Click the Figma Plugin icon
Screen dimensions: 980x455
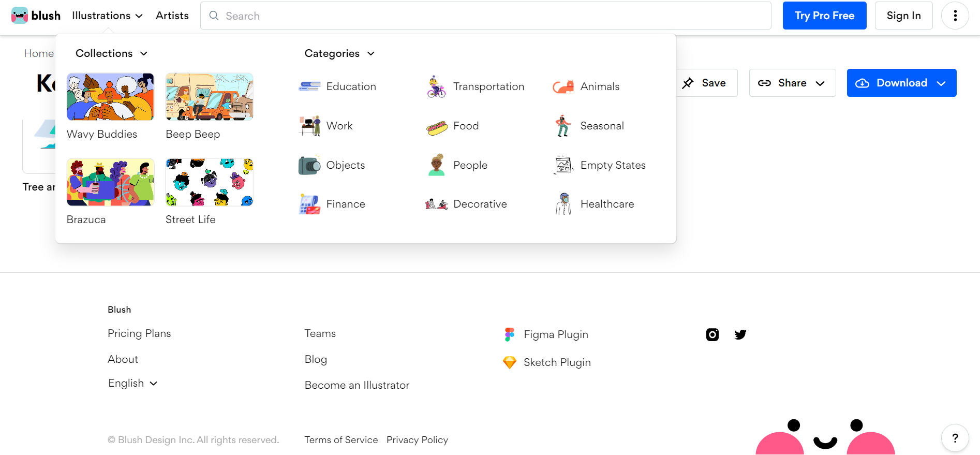(x=510, y=334)
